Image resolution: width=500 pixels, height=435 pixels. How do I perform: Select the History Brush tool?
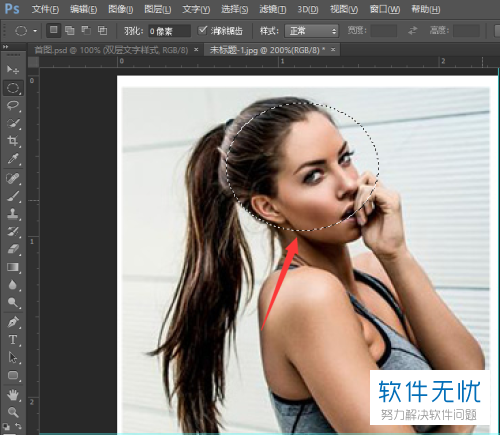13,231
